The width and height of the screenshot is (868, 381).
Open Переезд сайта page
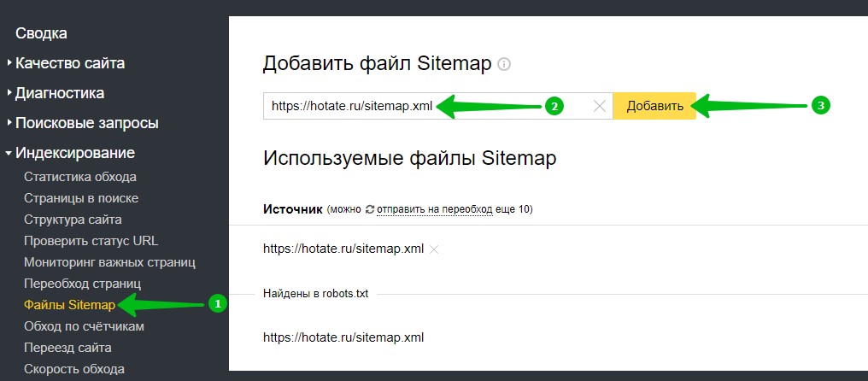[67, 348]
